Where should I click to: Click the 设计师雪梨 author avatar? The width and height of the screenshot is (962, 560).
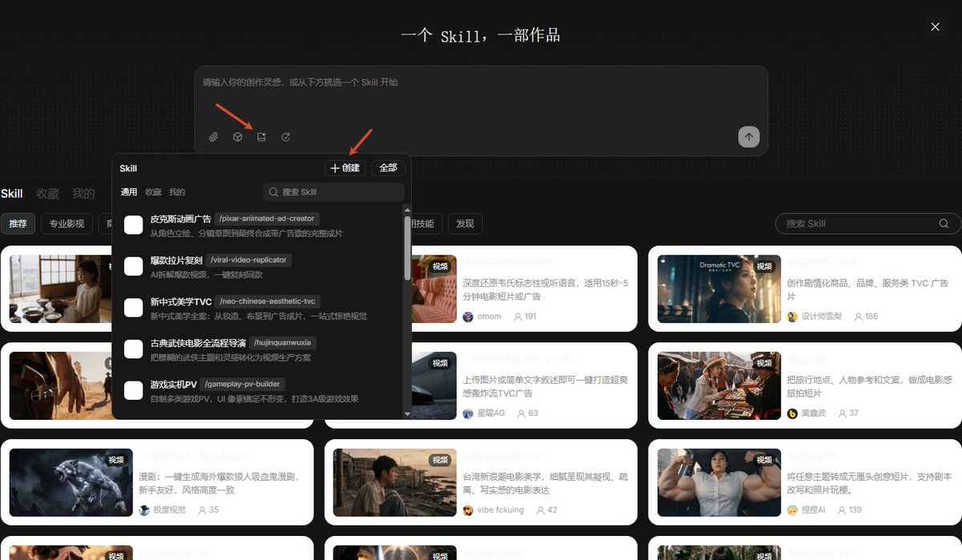(x=792, y=316)
